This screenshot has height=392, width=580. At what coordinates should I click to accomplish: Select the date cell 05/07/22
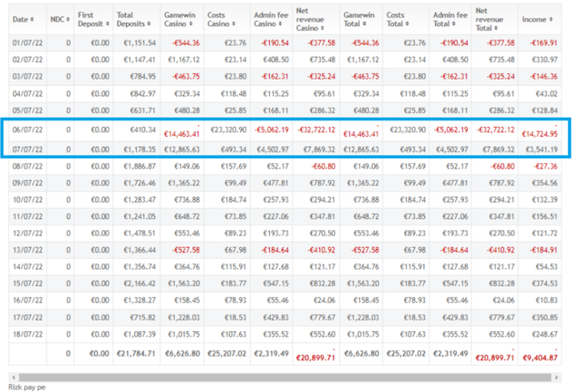point(28,110)
